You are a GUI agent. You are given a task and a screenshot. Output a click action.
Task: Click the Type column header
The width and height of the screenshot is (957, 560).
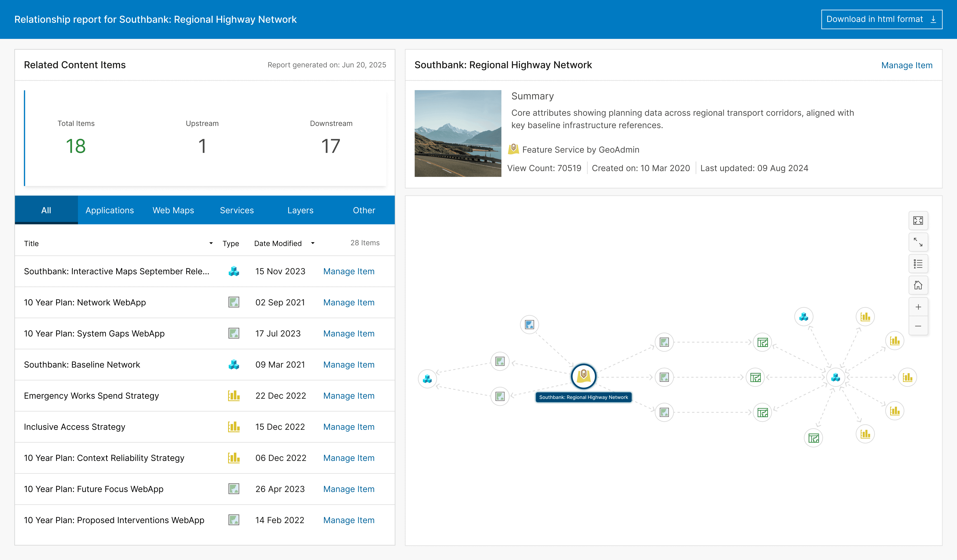(231, 243)
